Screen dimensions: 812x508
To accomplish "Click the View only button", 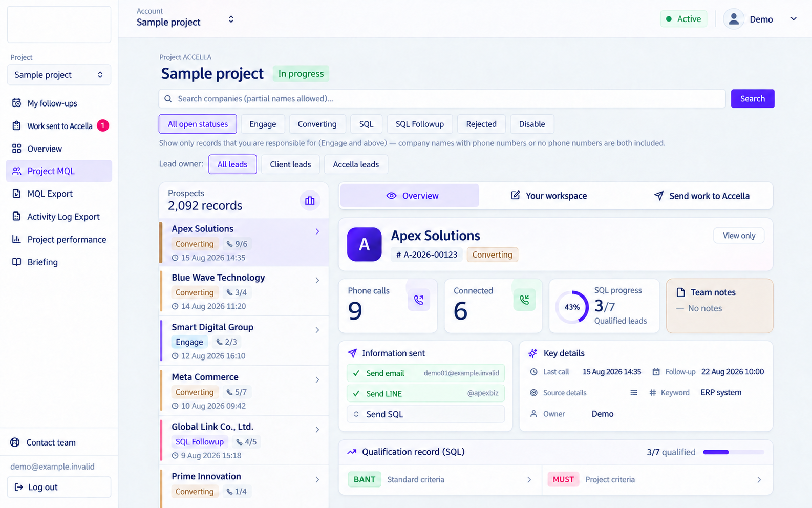I will 739,236.
